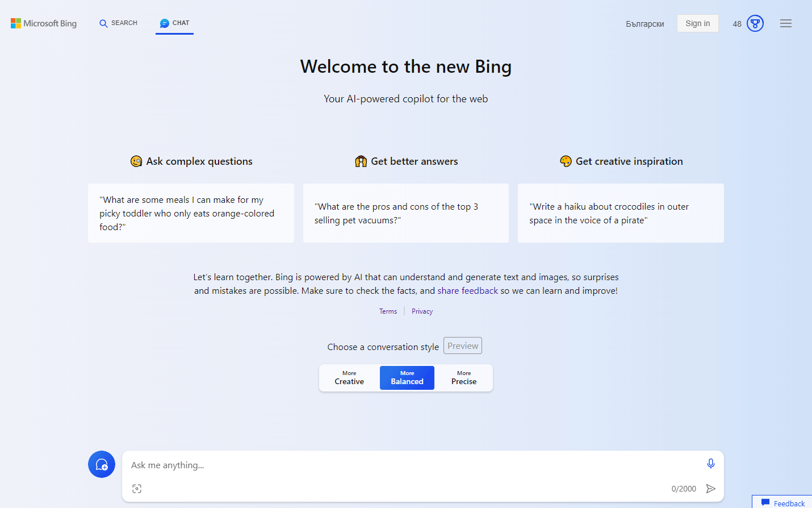This screenshot has width=812, height=508.
Task: Select the picky toddler meals example prompt
Action: (191, 213)
